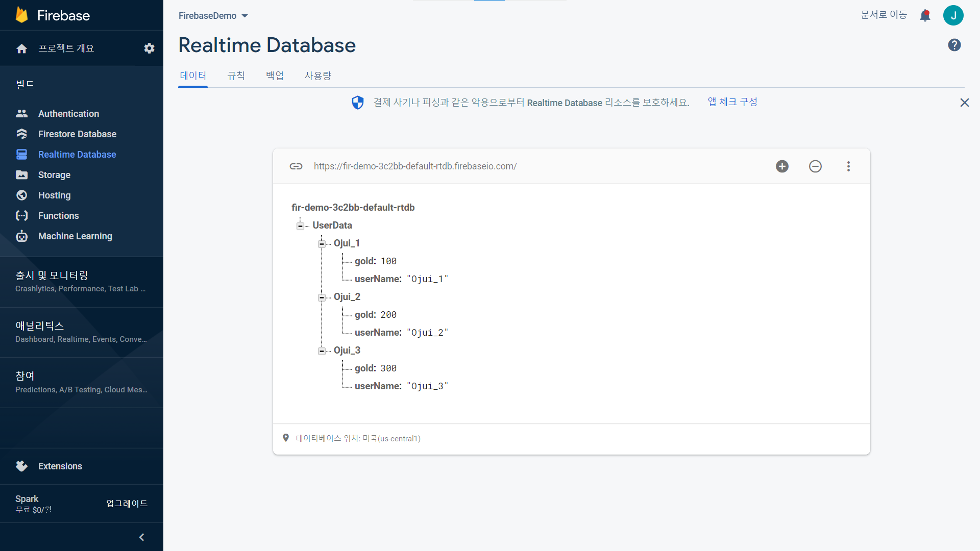The image size is (980, 551).
Task: Switch to the 사용량 tab
Action: point(317,76)
